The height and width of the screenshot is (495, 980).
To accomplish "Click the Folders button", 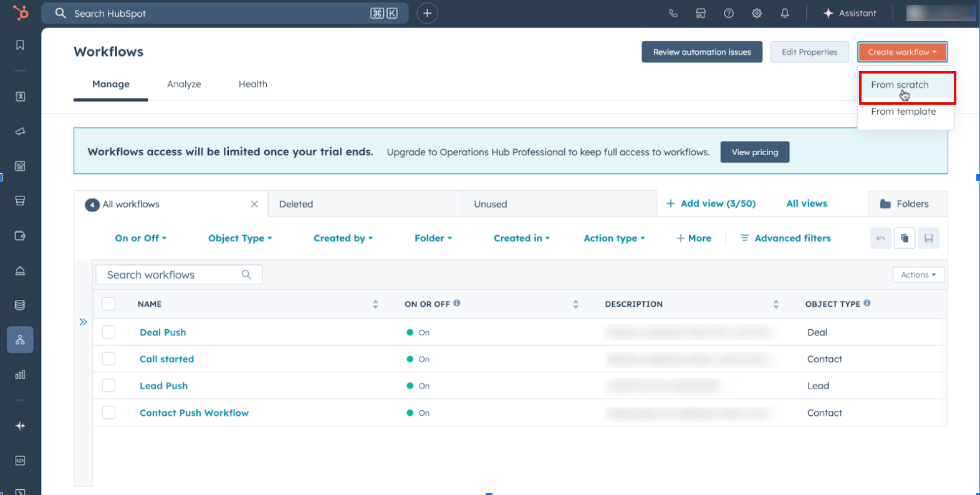I will [x=908, y=204].
